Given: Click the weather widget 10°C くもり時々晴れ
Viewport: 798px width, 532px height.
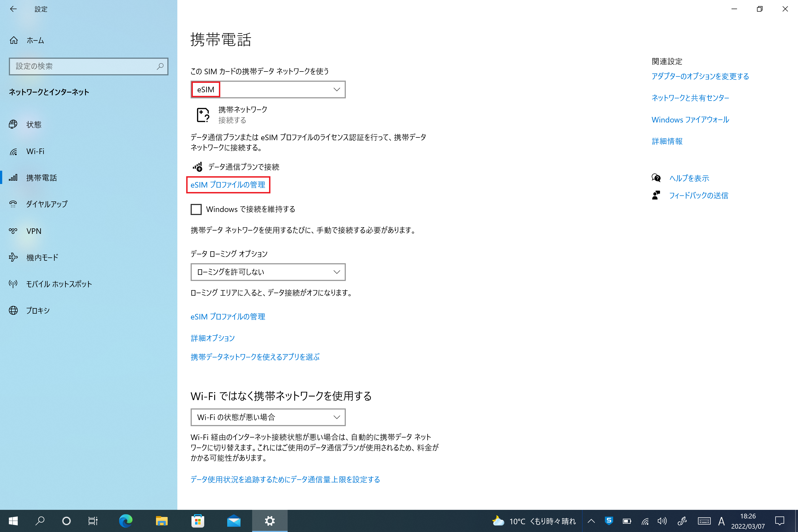Looking at the screenshot, I should [x=534, y=521].
